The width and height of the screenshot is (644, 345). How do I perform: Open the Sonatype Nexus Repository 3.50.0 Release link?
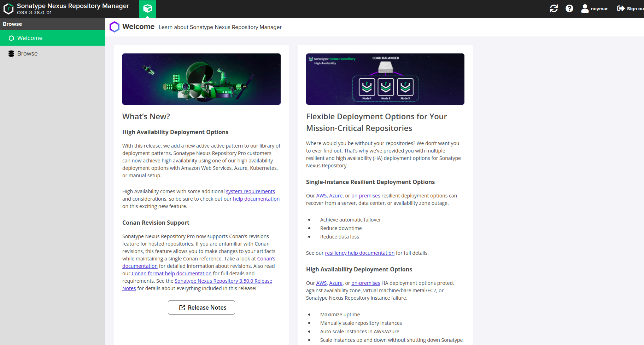(223, 281)
